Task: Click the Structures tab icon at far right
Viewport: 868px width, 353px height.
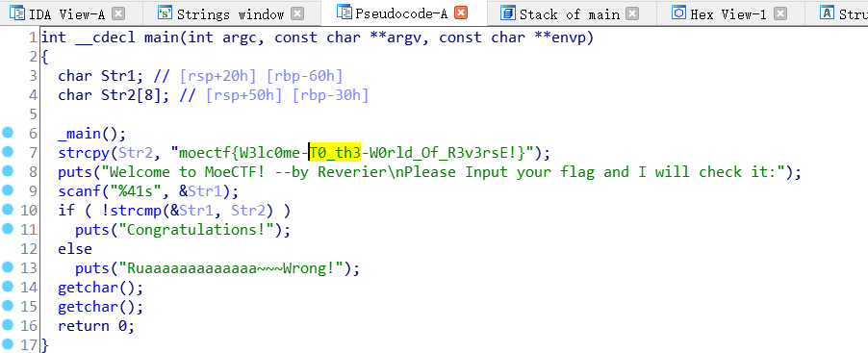Action: pyautogui.click(x=827, y=13)
